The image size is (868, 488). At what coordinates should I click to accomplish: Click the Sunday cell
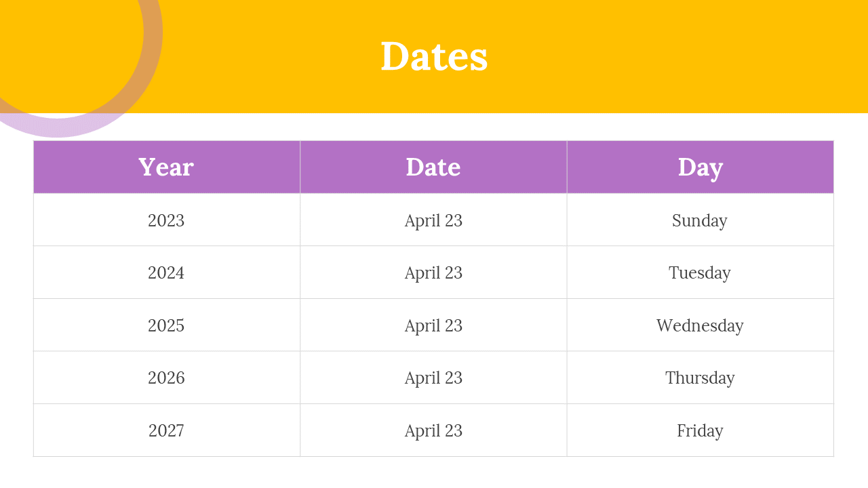coord(701,220)
